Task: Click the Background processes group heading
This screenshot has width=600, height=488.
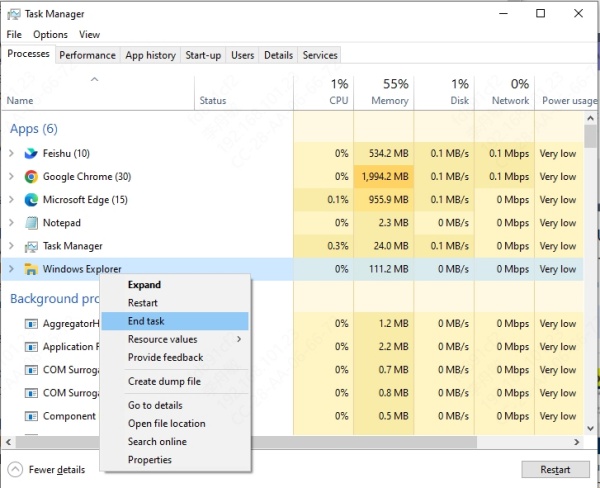Action: click(x=55, y=299)
